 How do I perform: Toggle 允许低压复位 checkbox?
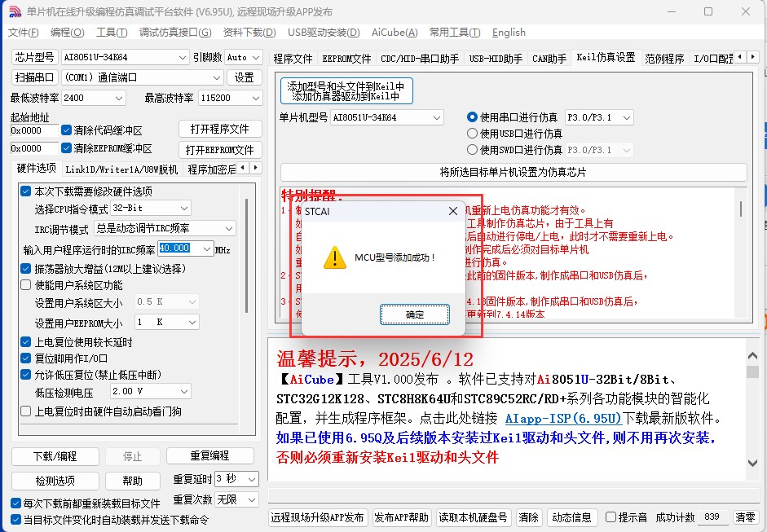26,375
